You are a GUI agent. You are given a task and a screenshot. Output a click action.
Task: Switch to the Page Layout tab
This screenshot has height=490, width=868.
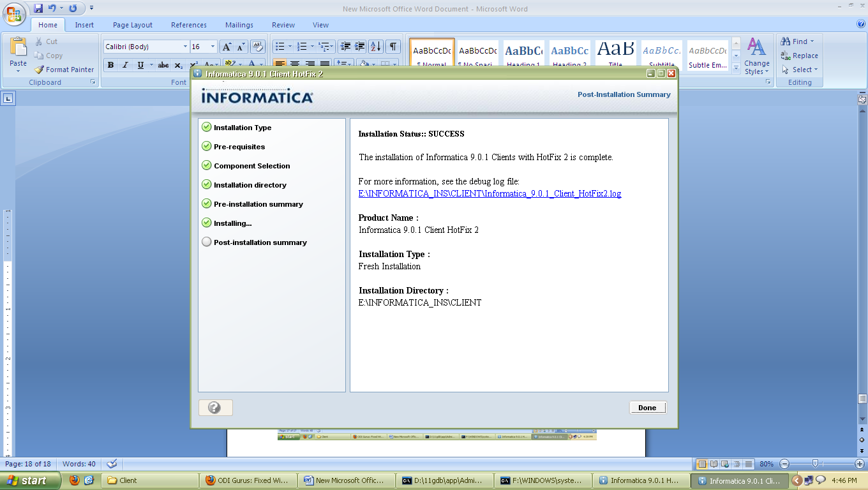coord(133,25)
